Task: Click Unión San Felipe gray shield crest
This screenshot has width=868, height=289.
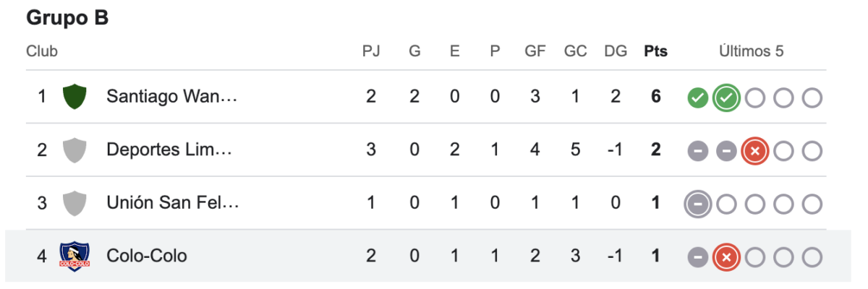Action: coord(75,203)
